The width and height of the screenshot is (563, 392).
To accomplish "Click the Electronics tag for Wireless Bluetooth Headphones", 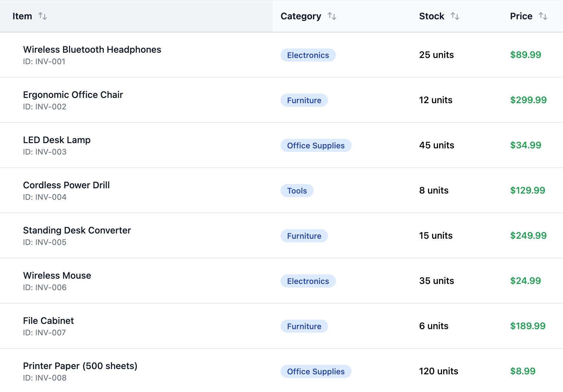I will [x=308, y=55].
